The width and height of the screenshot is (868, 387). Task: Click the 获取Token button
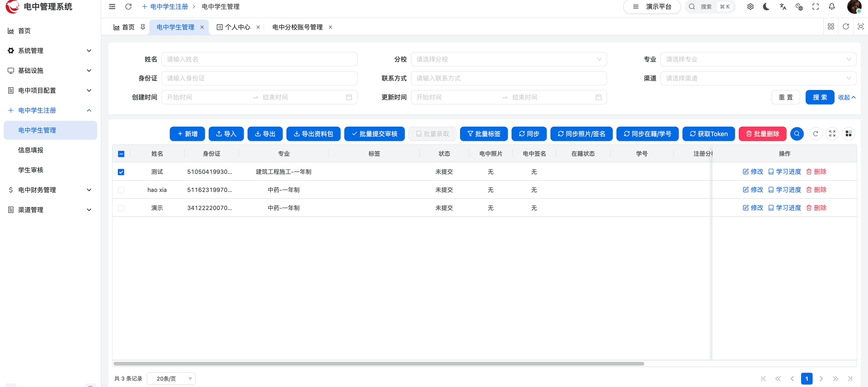coord(709,134)
